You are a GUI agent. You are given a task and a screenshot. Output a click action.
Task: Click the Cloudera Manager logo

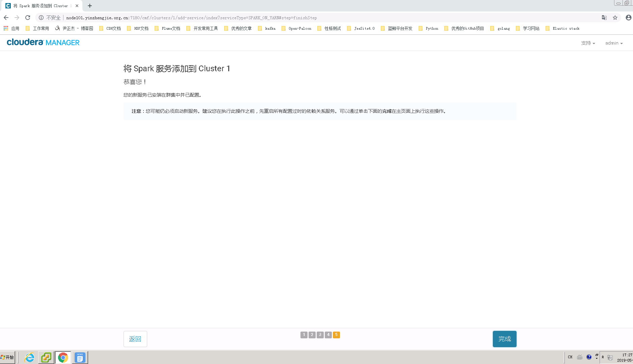pos(43,42)
